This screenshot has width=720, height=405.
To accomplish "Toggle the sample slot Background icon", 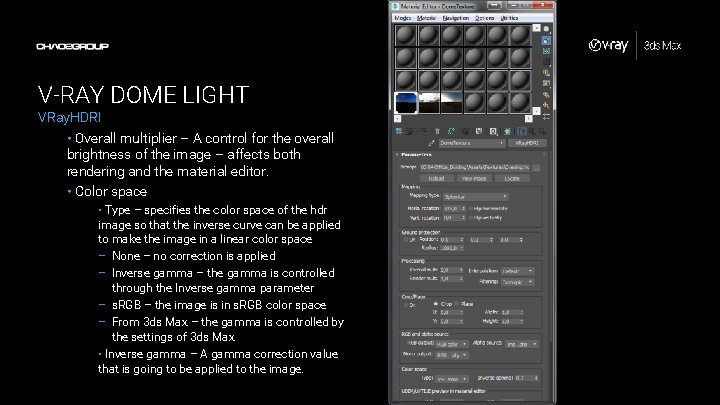I will tap(546, 51).
